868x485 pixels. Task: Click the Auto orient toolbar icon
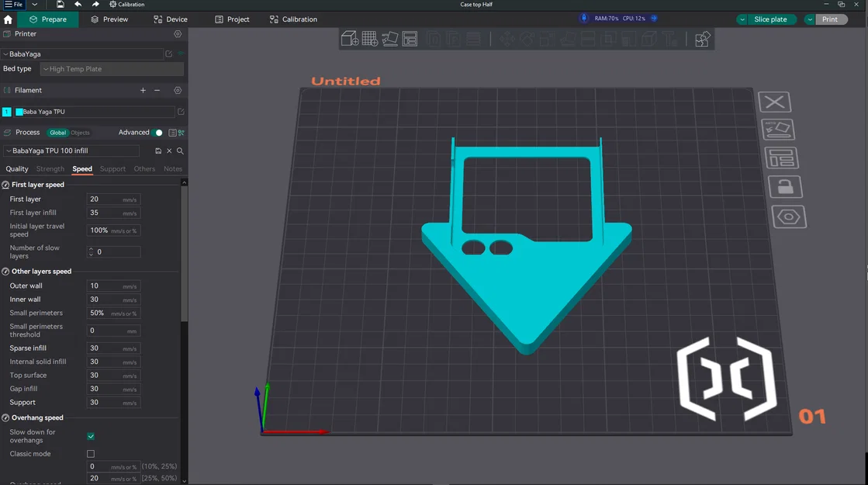[x=389, y=39]
